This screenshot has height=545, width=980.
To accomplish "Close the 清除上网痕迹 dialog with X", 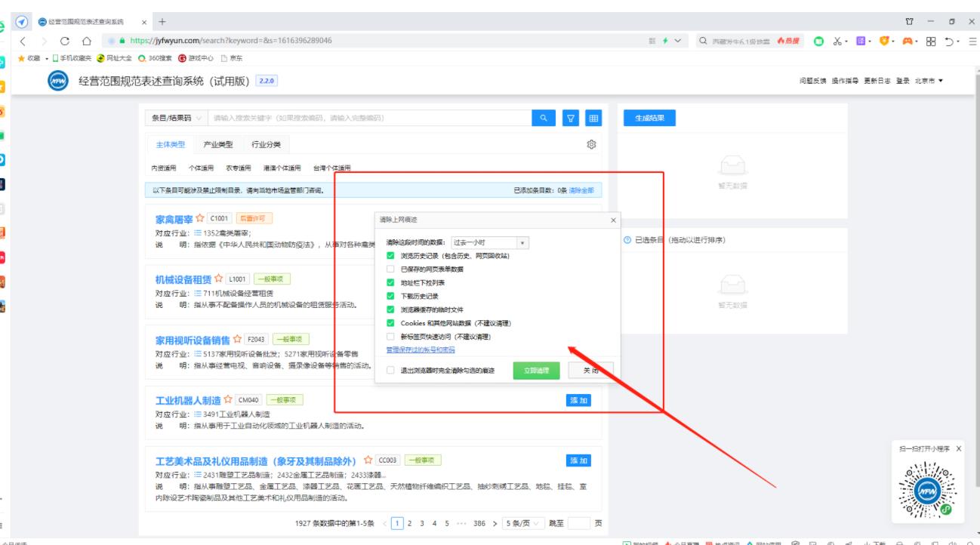I will 613,220.
